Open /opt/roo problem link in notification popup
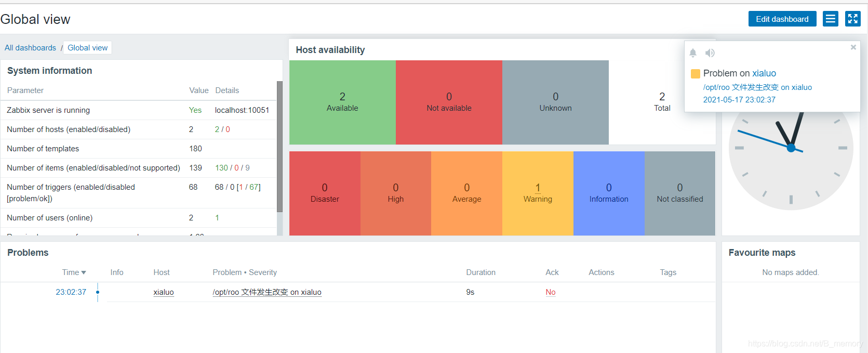The image size is (868, 353). point(757,87)
